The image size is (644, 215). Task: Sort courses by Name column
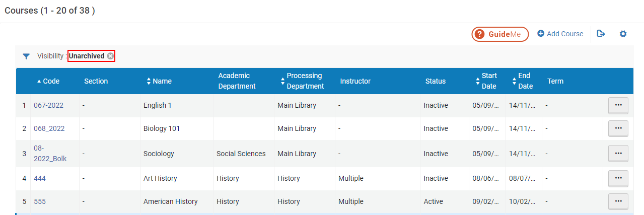pos(162,81)
